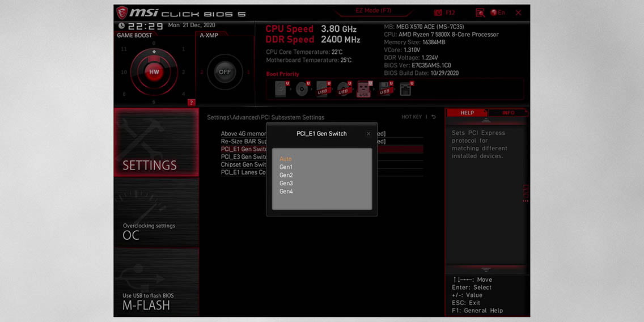Select the Auto option in PCI_E1 Gen Switch
Viewport: 644px width, 322px height.
(x=286, y=159)
